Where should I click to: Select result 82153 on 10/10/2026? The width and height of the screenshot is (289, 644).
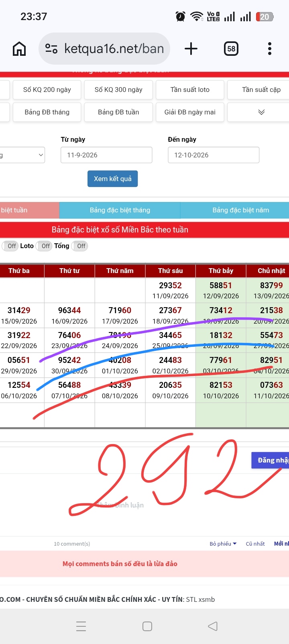221,385
